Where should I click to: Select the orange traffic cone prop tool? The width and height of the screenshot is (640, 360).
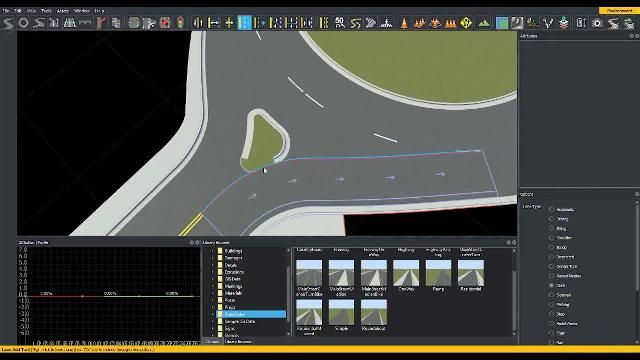point(403,23)
